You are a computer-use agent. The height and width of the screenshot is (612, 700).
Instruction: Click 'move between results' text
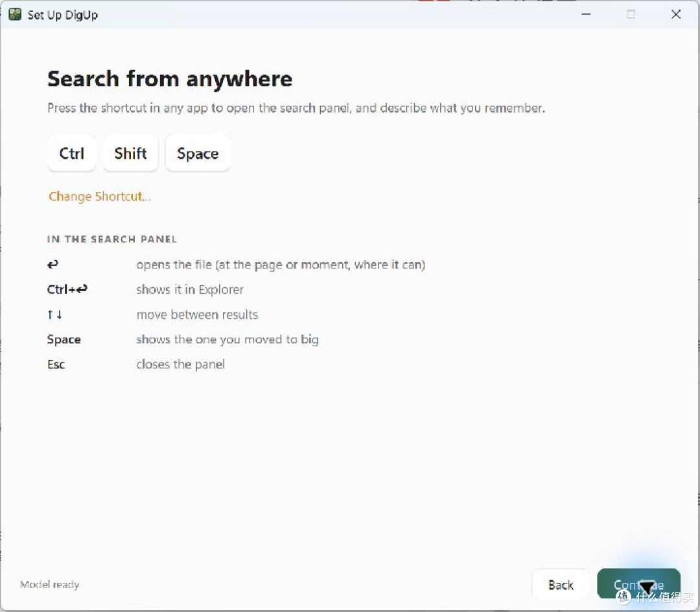point(197,314)
